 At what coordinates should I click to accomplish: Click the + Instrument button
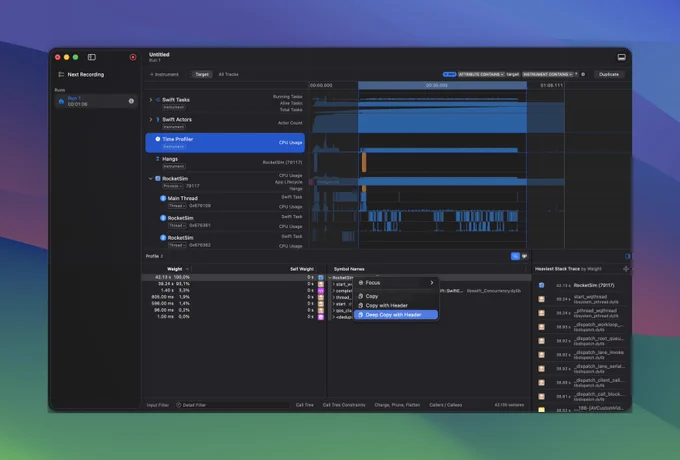[x=164, y=75]
